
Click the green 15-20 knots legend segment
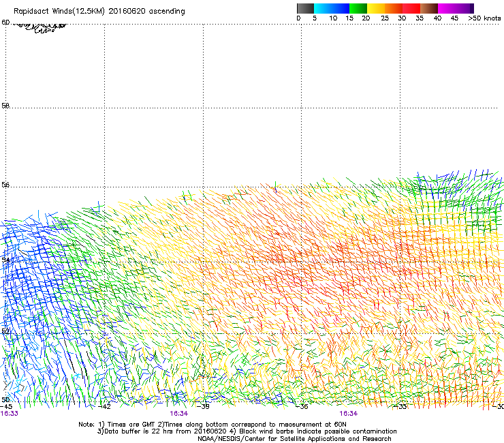[x=358, y=8]
